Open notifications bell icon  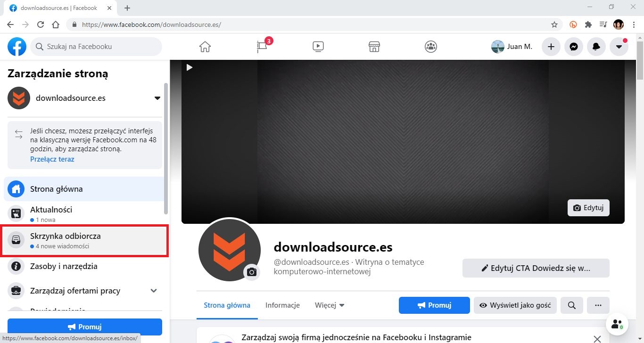[x=596, y=47]
